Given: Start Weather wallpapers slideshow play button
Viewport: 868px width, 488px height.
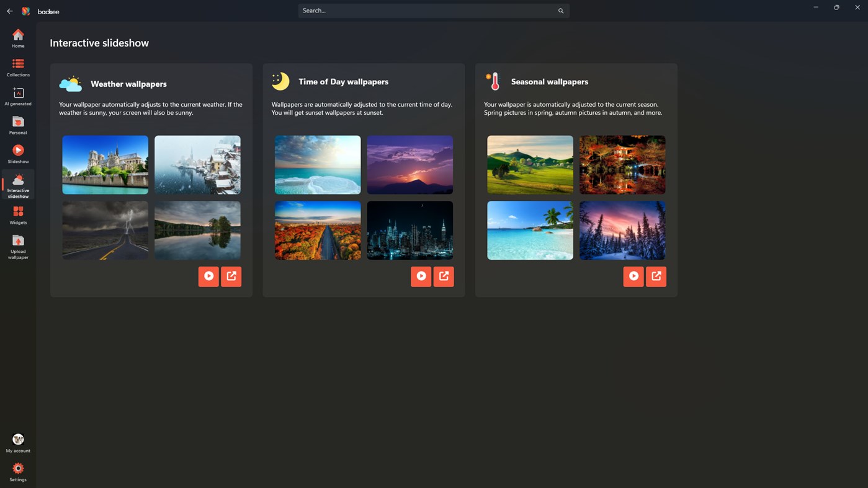Looking at the screenshot, I should (x=208, y=277).
